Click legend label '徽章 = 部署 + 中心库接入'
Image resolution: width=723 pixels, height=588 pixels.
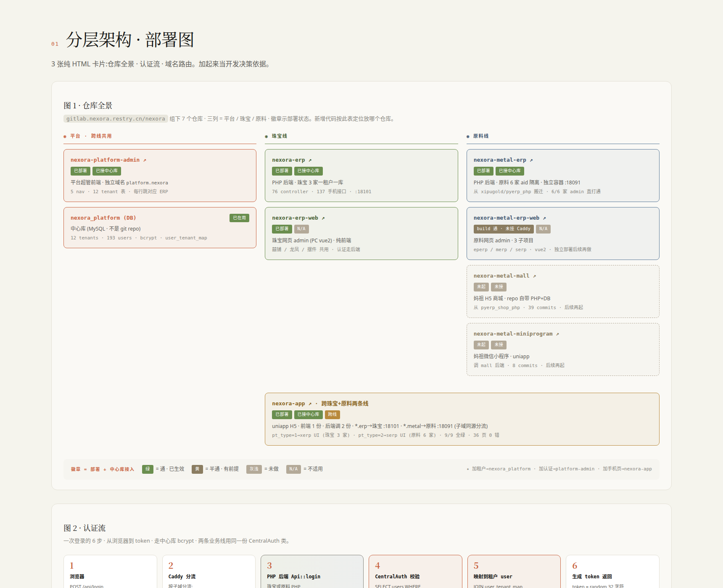tap(102, 469)
